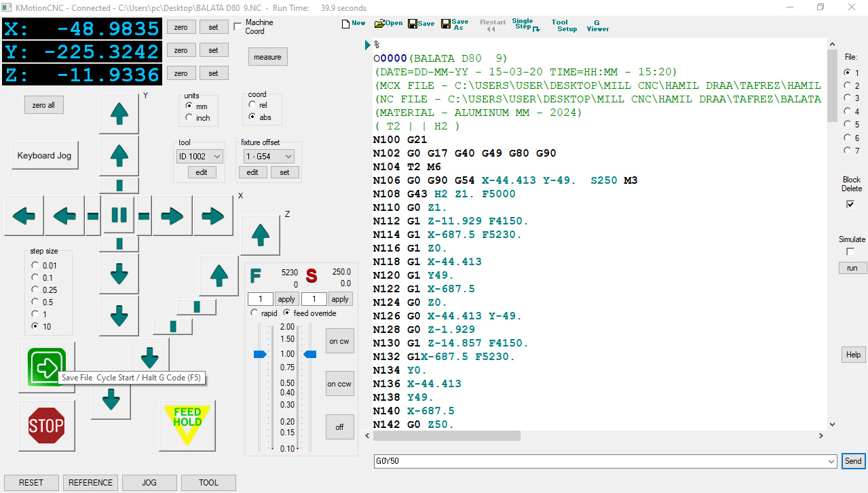This screenshot has width=868, height=493.
Task: Switch to the JOG tab at bottom
Action: [149, 483]
